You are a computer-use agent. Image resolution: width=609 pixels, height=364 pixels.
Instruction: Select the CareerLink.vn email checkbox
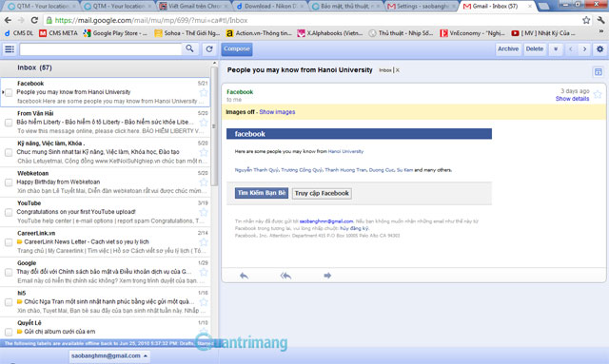pos(9,242)
